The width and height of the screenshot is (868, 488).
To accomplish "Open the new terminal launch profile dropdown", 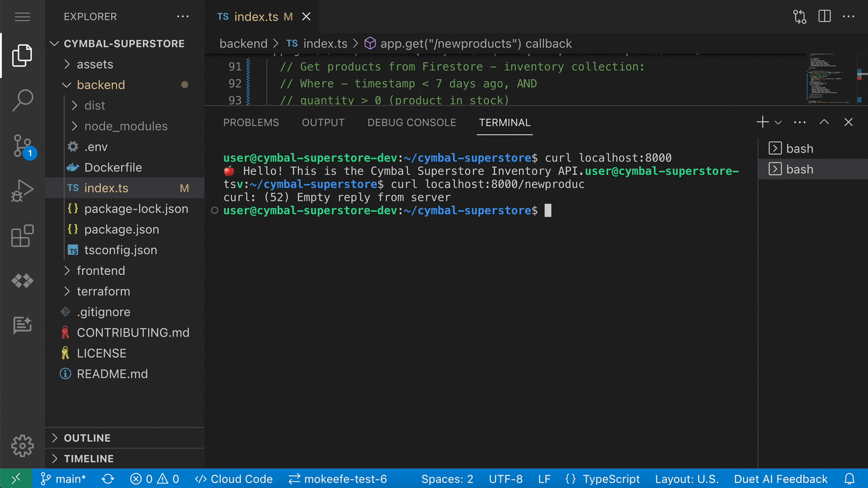I will [779, 123].
